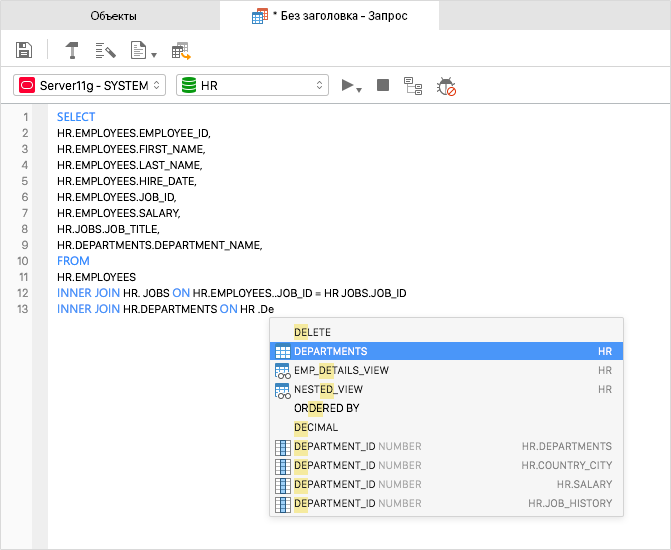Image resolution: width=671 pixels, height=550 pixels.
Task: Click the export result table icon
Action: click(x=181, y=50)
